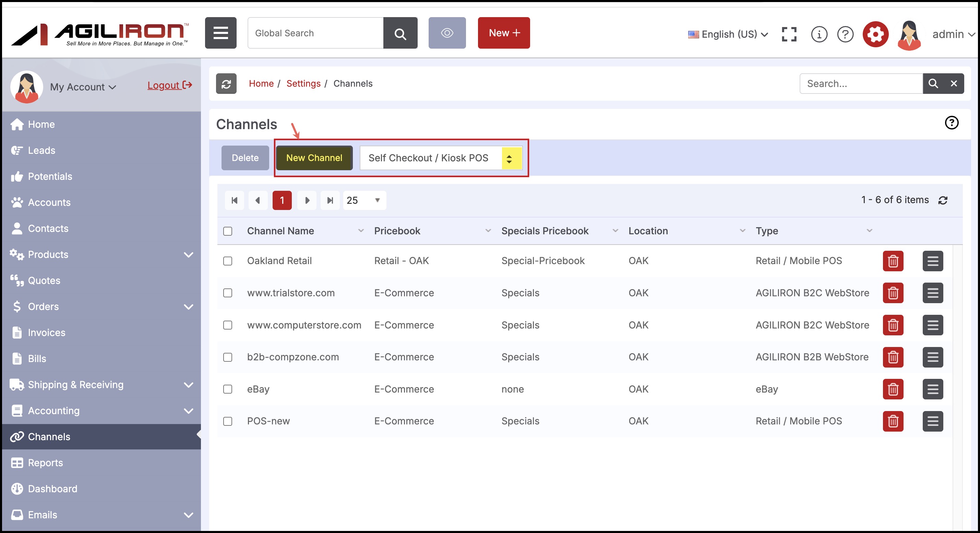Image resolution: width=980 pixels, height=533 pixels.
Task: Toggle fullscreen mode icon
Action: (x=789, y=34)
